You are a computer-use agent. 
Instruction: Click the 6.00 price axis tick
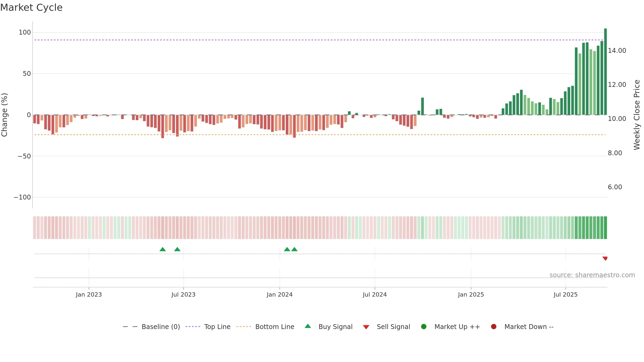pyautogui.click(x=615, y=187)
